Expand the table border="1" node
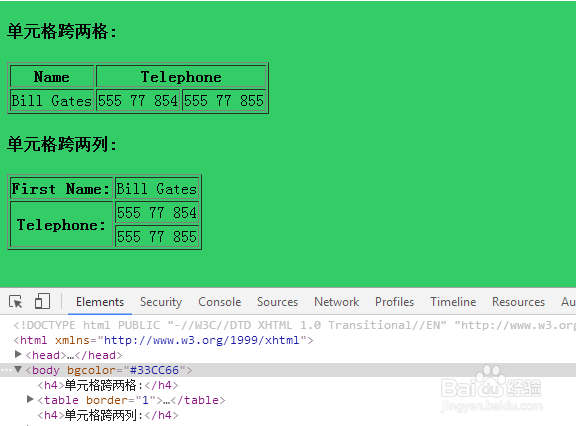Screen dimensions: 576x426 click(x=30, y=399)
